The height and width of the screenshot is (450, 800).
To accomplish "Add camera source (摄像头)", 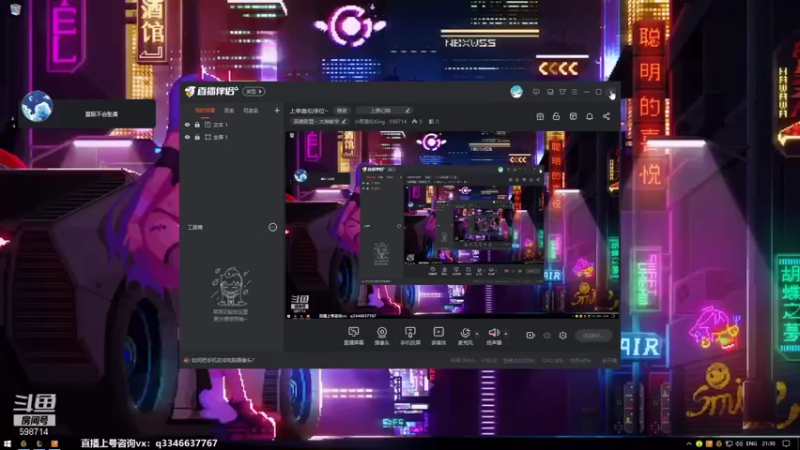I will (382, 336).
